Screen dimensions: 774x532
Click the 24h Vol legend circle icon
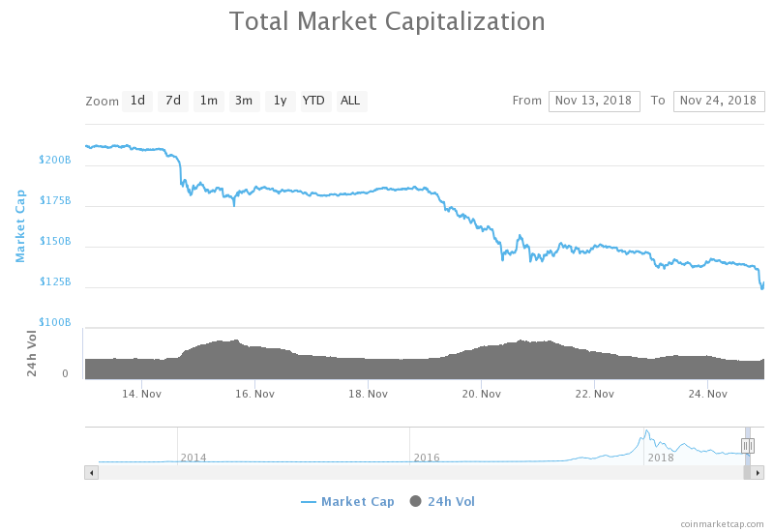pos(416,501)
